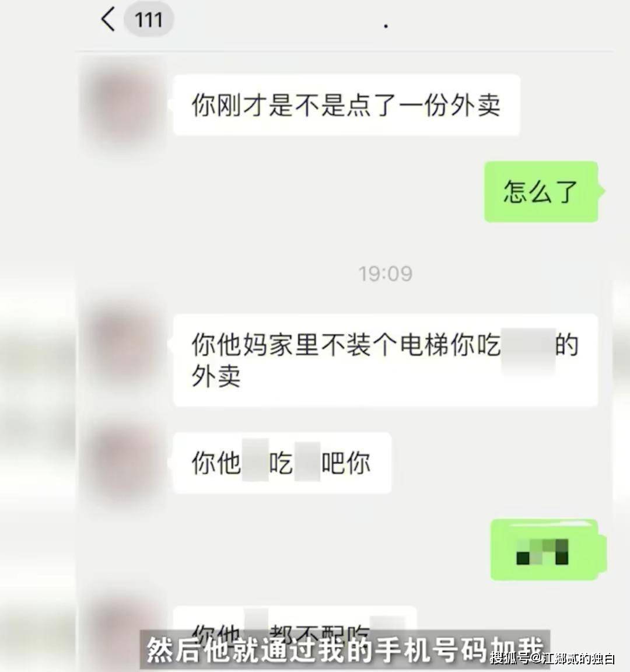Tap the back arrow at top left

click(108, 19)
